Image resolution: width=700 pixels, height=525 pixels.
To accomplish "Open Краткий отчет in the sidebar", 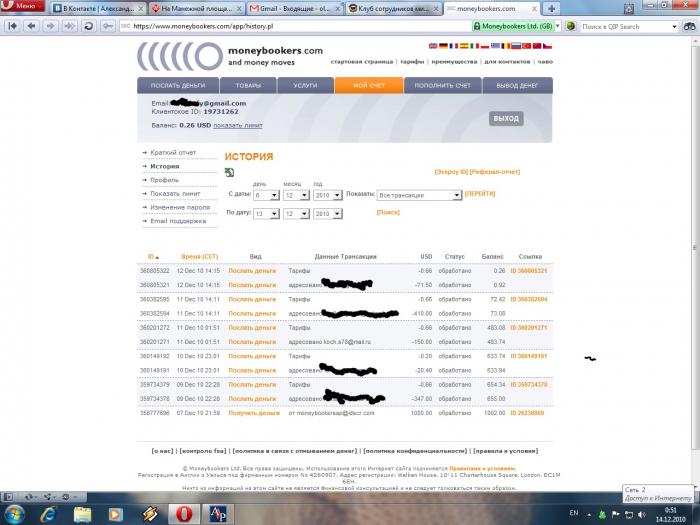I will (173, 153).
